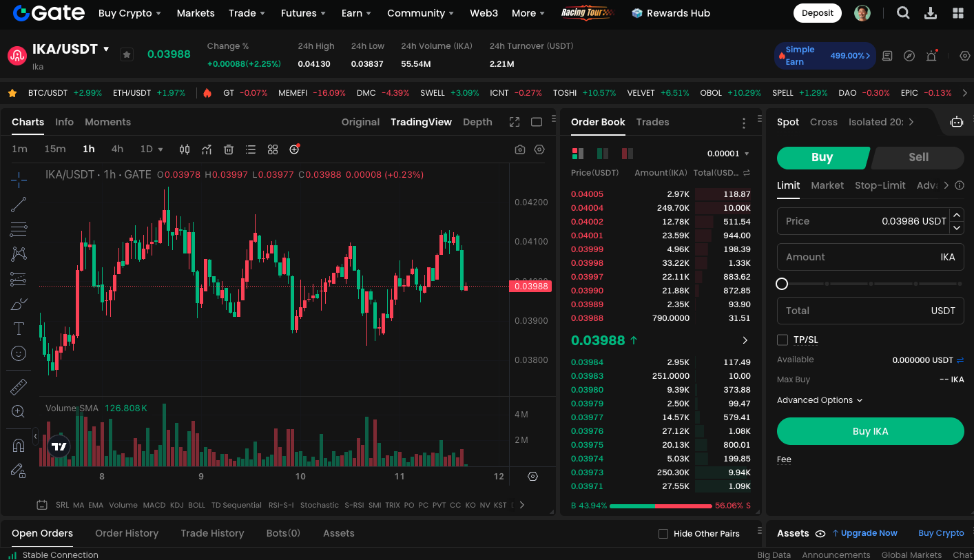Click the order info circle icon

(x=960, y=185)
